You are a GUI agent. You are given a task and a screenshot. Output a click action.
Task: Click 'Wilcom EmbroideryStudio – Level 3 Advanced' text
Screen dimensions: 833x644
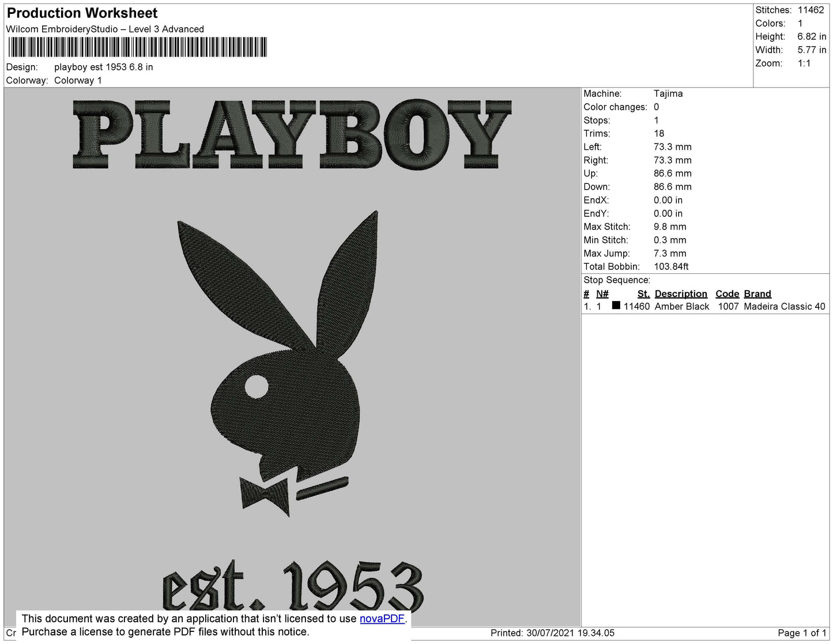pyautogui.click(x=105, y=29)
